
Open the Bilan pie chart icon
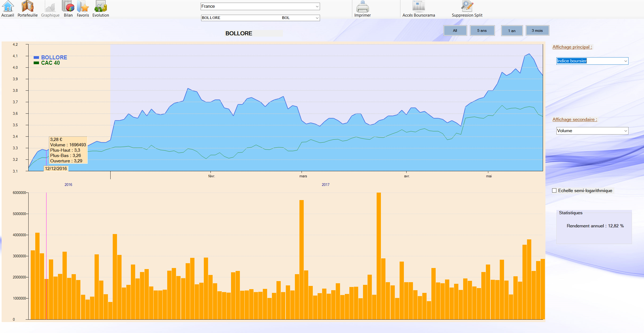point(68,6)
